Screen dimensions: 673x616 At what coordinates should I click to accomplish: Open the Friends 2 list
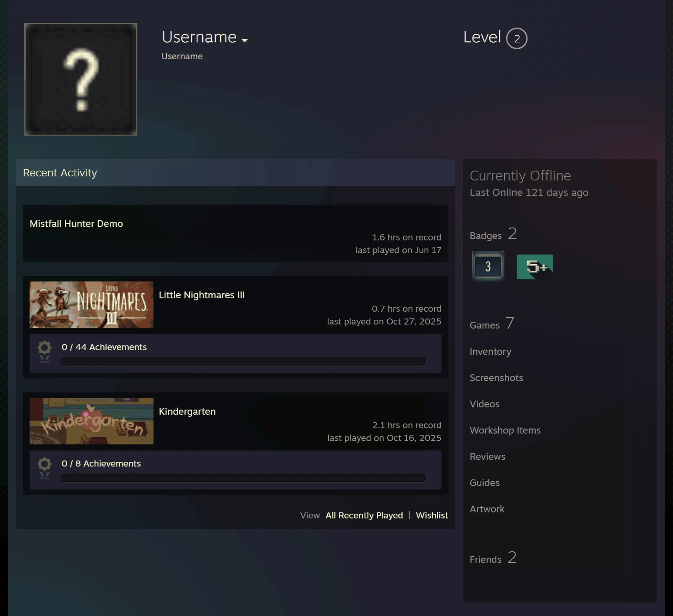point(493,558)
